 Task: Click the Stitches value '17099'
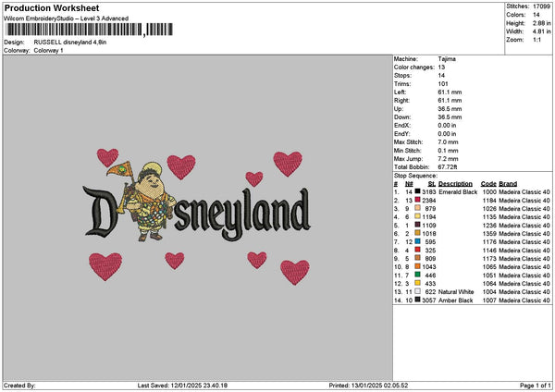click(541, 6)
